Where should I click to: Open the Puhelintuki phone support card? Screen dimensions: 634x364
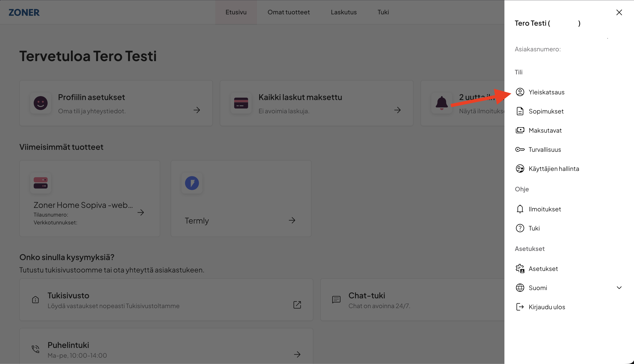pos(166,346)
